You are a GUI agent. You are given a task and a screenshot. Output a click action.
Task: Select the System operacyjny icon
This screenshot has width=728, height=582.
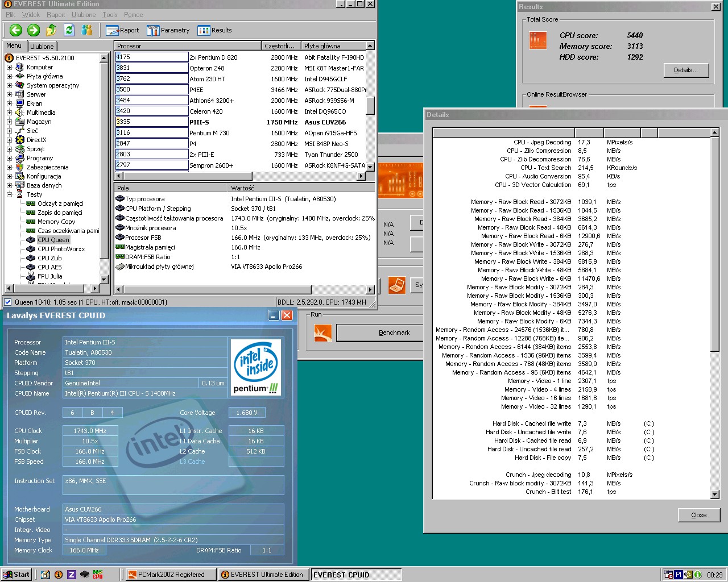(x=20, y=85)
